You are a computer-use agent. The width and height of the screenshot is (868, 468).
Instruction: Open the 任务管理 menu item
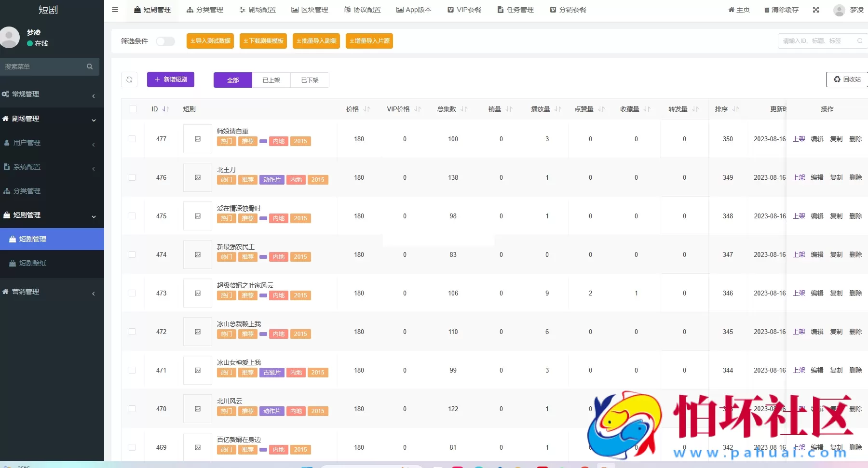coord(515,9)
